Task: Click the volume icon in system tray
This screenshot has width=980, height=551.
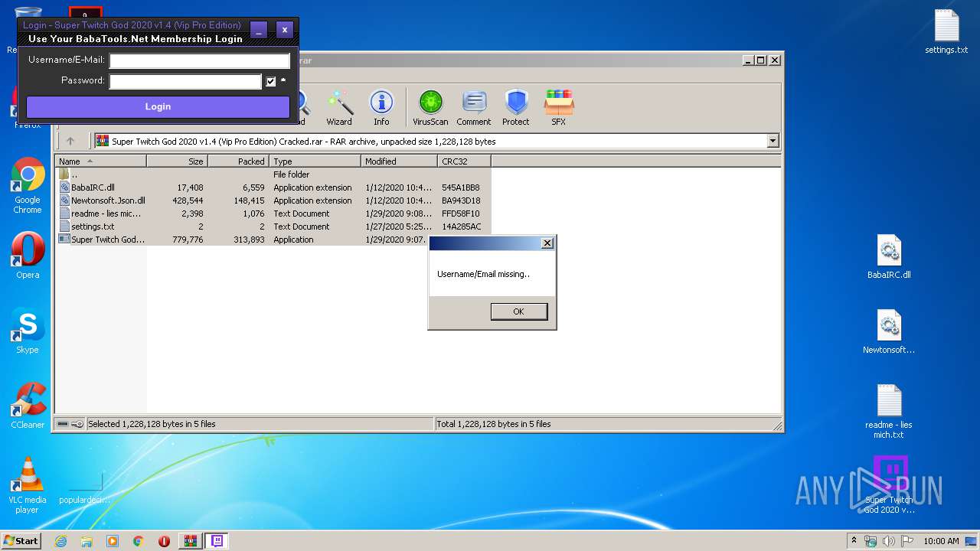Action: (x=888, y=541)
